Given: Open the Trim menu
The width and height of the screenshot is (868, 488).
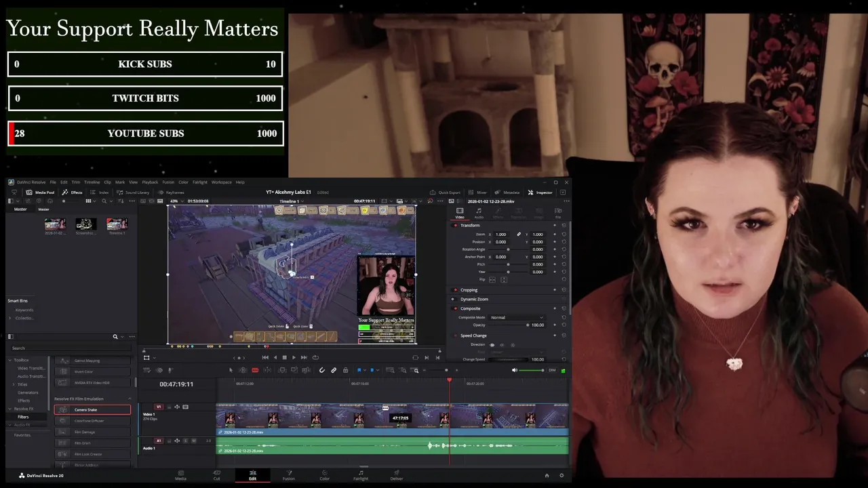Looking at the screenshot, I should pos(75,182).
